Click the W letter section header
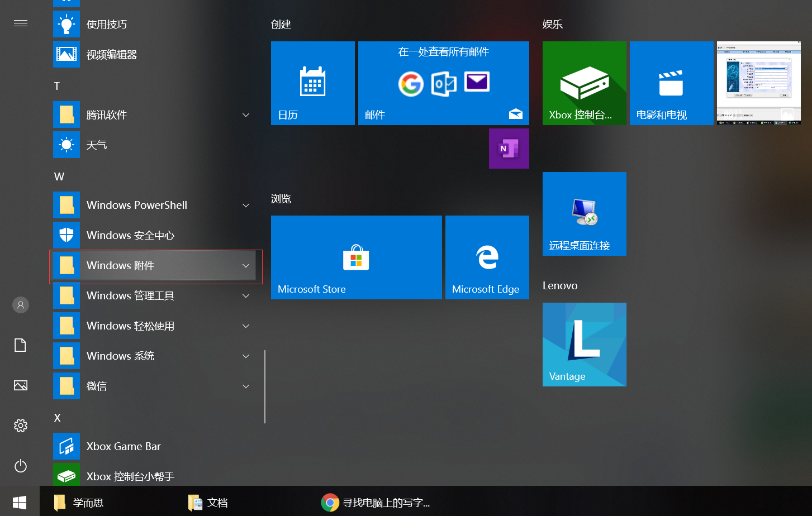 point(59,176)
